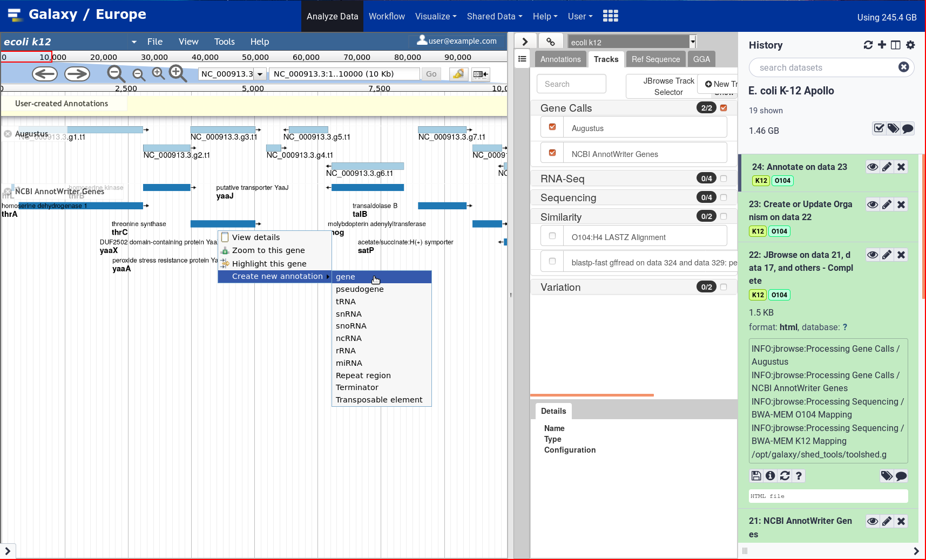Switch to the Ref Sequence tab
The image size is (926, 560).
[x=655, y=59]
